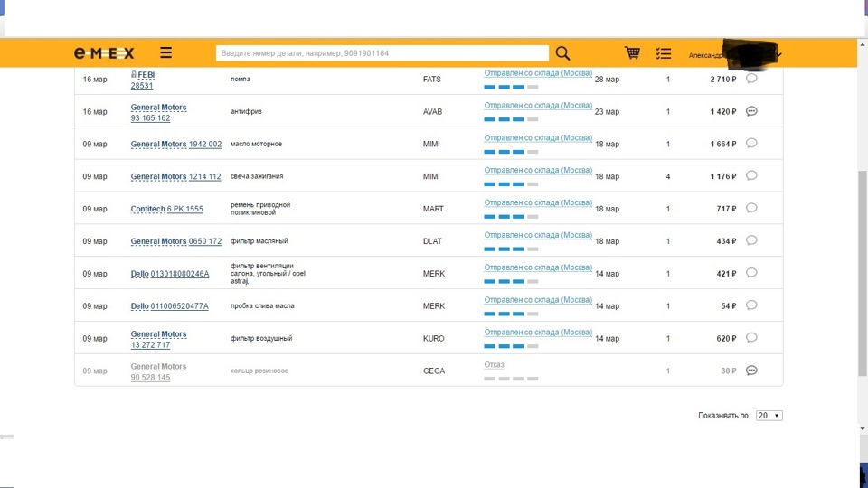
Task: Click shipment status link in пробка слива row
Action: (538, 299)
